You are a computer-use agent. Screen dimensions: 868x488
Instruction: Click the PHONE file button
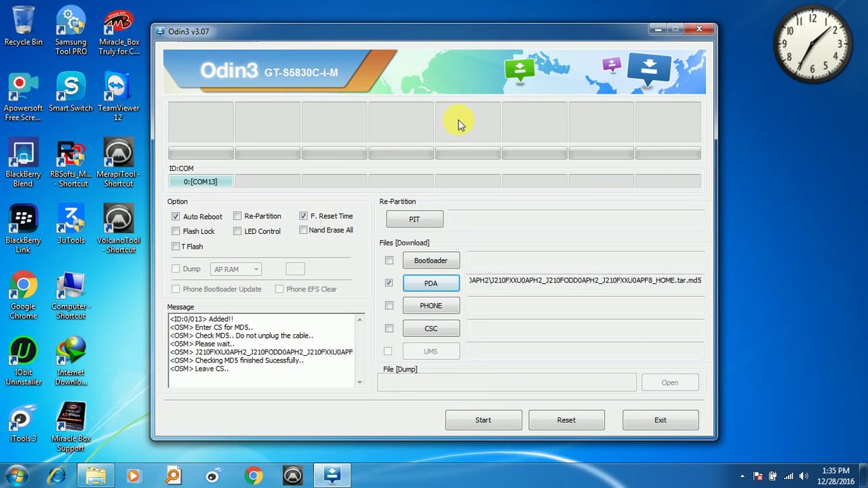(x=431, y=306)
